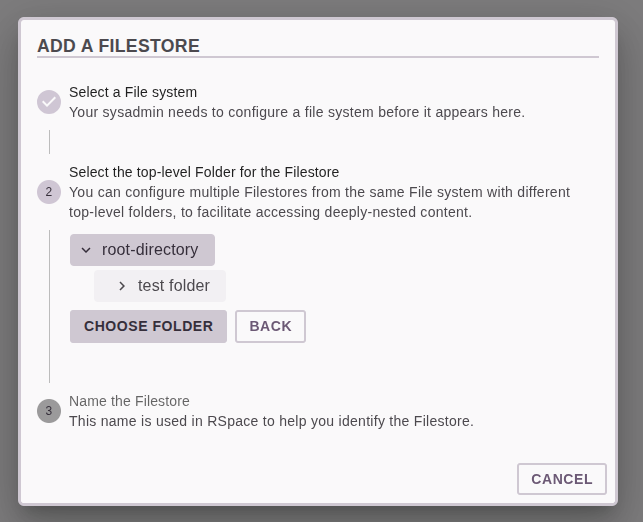
Task: Open the 'Select a File system' step heading
Action: point(133,92)
